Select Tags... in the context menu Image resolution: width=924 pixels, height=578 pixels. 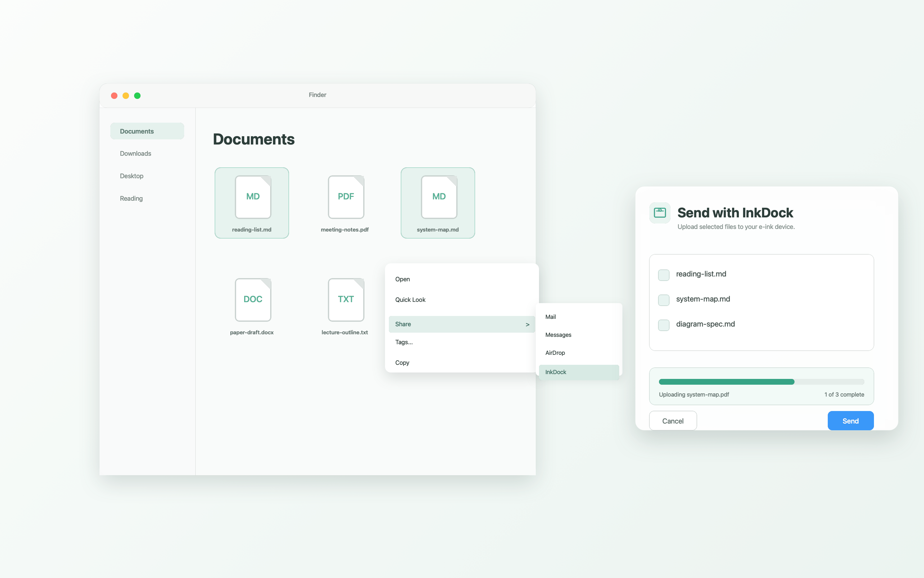pyautogui.click(x=462, y=342)
